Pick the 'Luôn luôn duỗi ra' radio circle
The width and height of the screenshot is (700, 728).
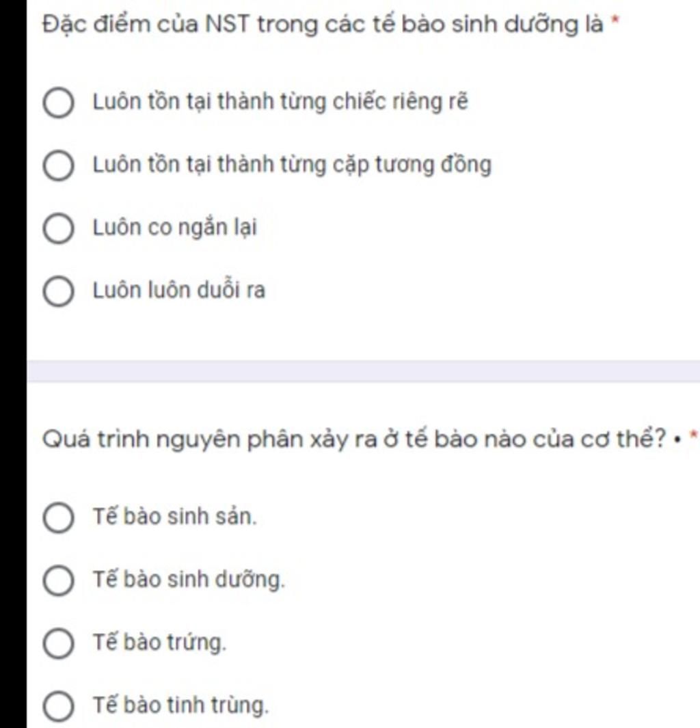tap(58, 291)
